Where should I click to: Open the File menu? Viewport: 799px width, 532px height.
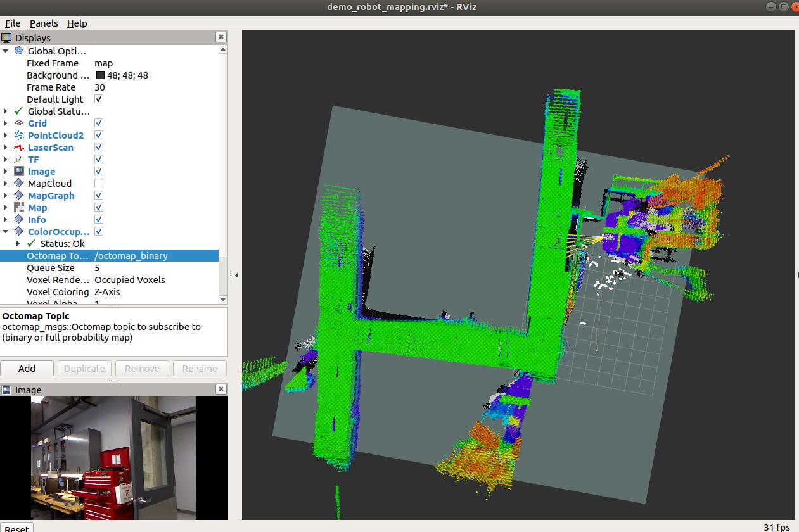13,23
